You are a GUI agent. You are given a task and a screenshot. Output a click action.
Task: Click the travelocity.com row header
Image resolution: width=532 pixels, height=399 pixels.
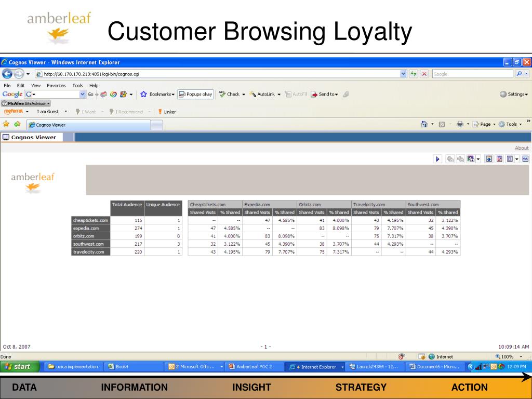pos(90,252)
